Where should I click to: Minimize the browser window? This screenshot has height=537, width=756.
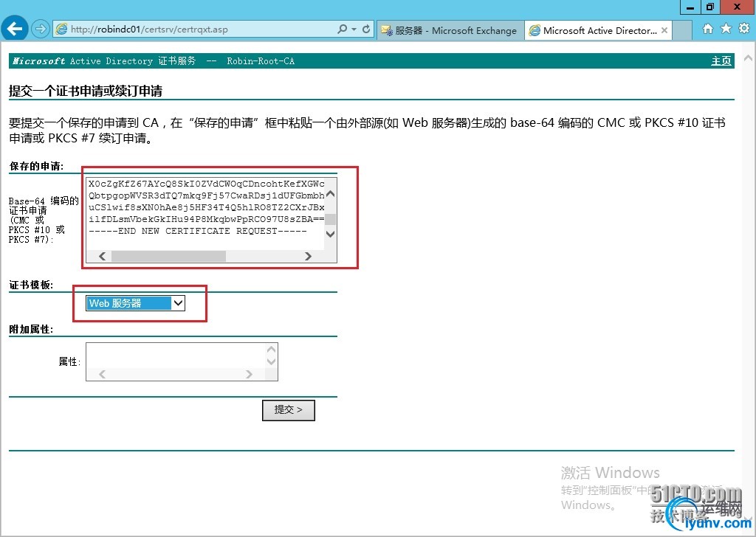coord(690,7)
